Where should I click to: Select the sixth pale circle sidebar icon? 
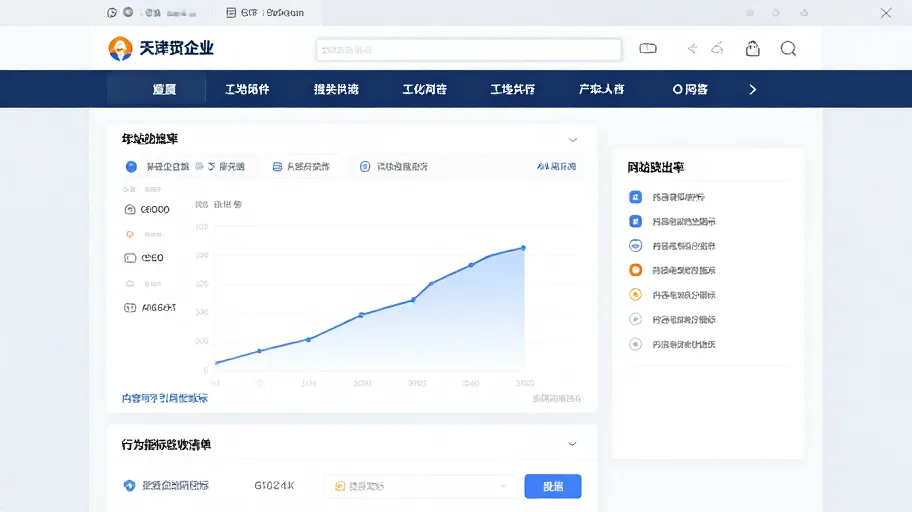pyautogui.click(x=636, y=319)
